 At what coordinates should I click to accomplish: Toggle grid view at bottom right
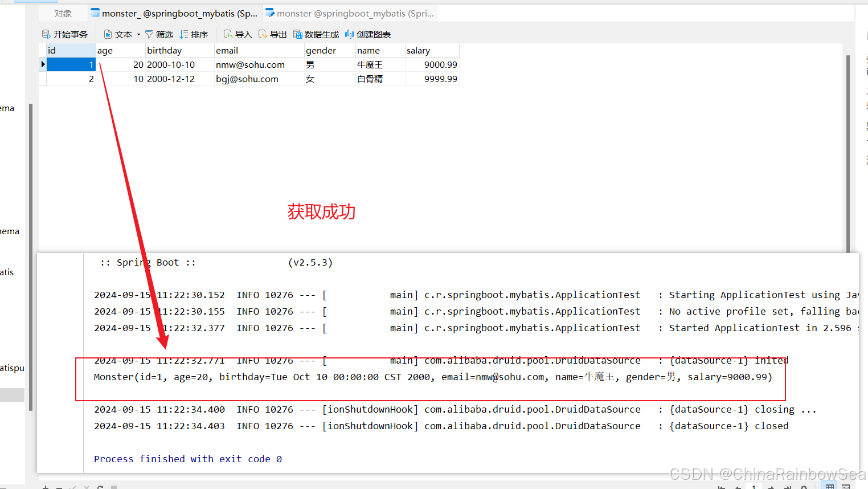[830, 486]
